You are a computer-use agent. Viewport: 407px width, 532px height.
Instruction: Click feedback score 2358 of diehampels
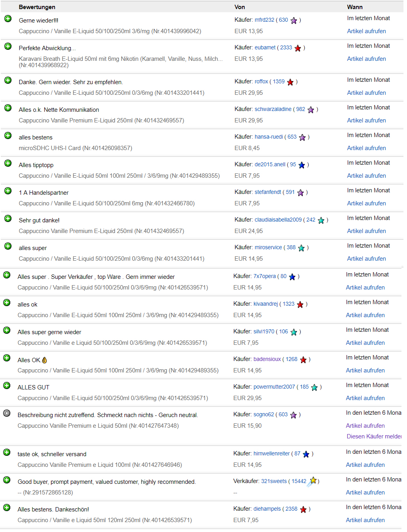(x=291, y=509)
